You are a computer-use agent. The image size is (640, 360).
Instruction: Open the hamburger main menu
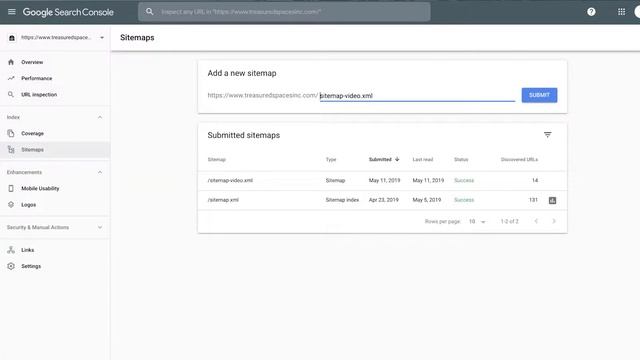[x=12, y=12]
